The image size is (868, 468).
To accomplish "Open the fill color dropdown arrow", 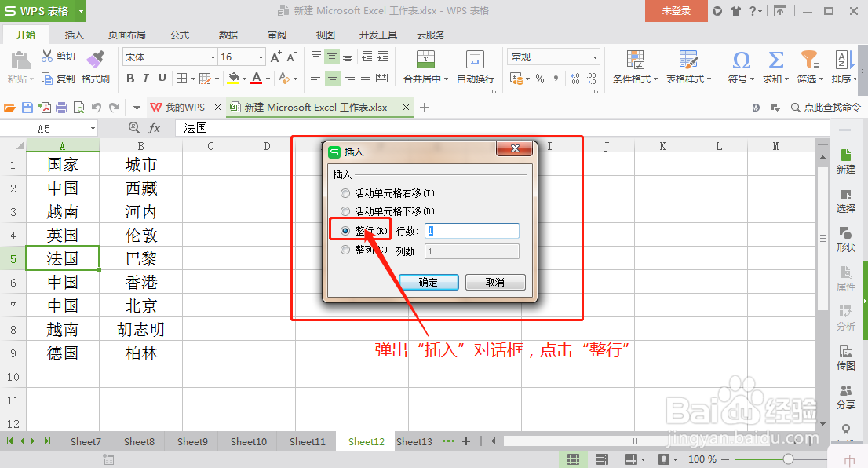I will (x=244, y=79).
